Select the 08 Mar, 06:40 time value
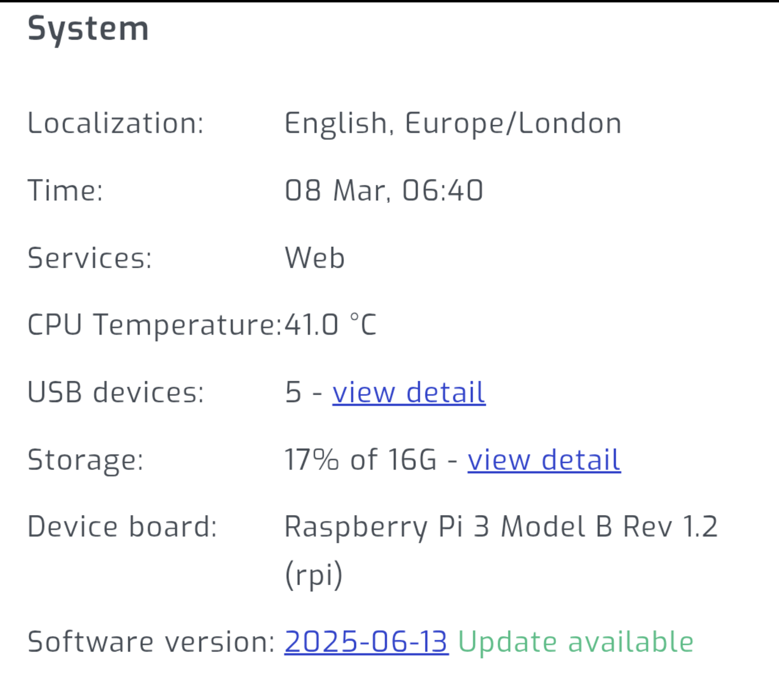Viewport: 779px width, 700px height. pos(384,191)
